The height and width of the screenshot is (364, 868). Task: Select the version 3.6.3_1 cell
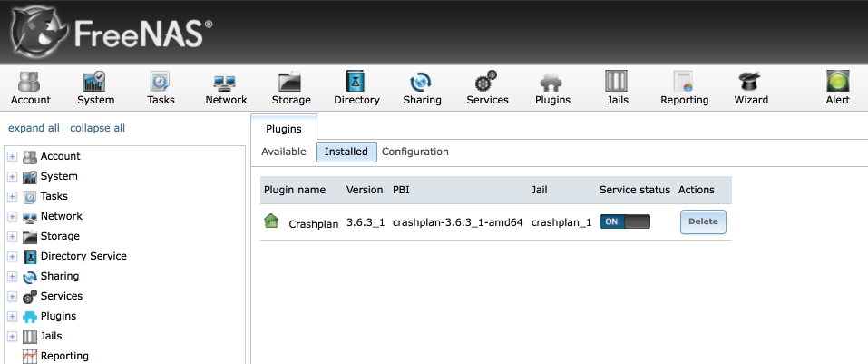coord(366,222)
